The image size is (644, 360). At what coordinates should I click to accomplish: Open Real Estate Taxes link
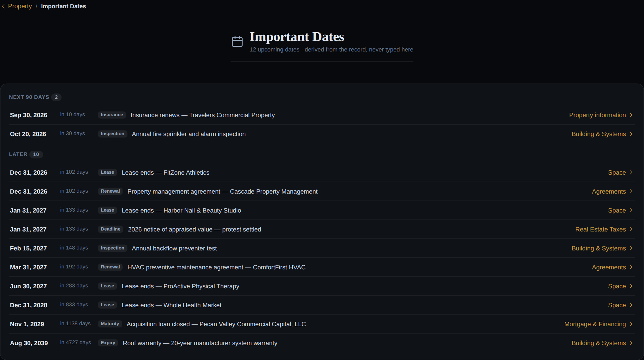pyautogui.click(x=600, y=230)
